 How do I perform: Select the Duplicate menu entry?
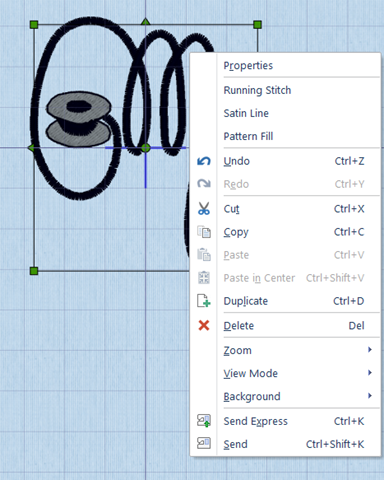[x=285, y=301]
